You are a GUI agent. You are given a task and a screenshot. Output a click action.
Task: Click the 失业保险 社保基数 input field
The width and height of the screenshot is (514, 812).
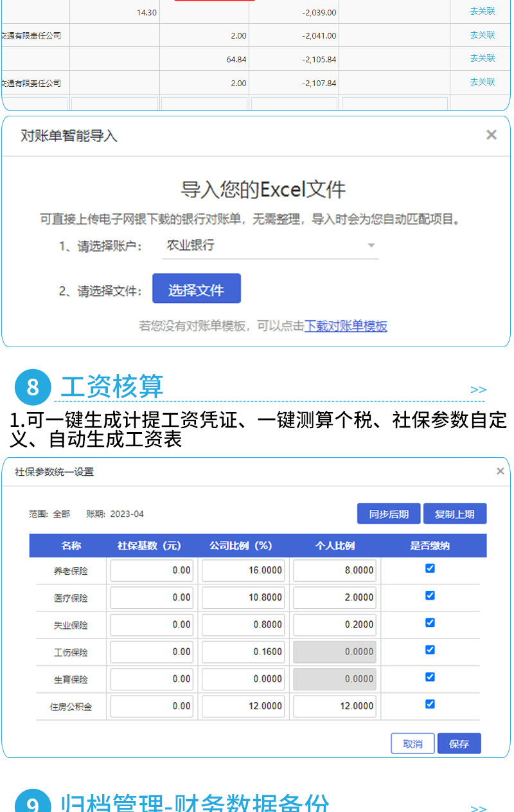click(x=152, y=624)
